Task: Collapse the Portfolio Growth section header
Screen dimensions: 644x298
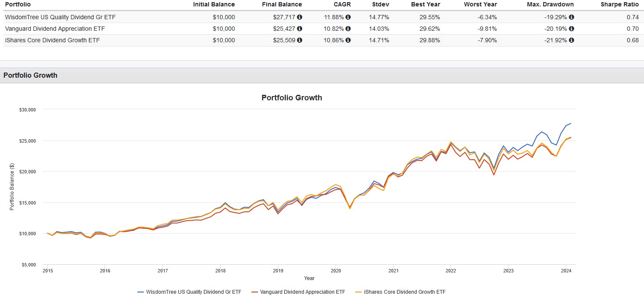Action: 30,75
